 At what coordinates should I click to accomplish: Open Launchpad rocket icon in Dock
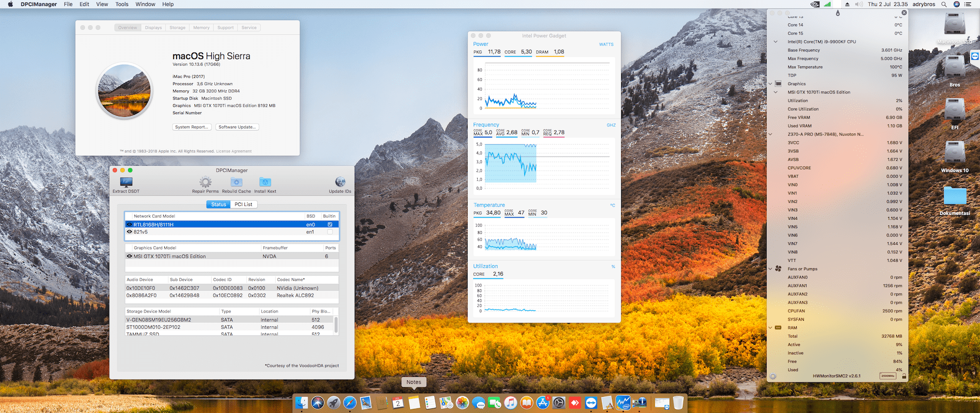pos(334,403)
